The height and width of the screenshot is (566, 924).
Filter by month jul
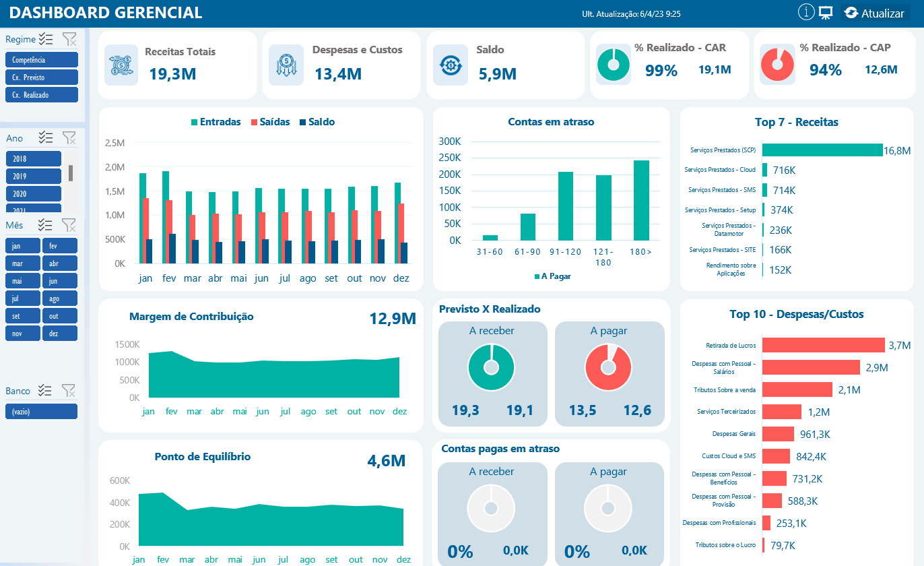coord(23,298)
